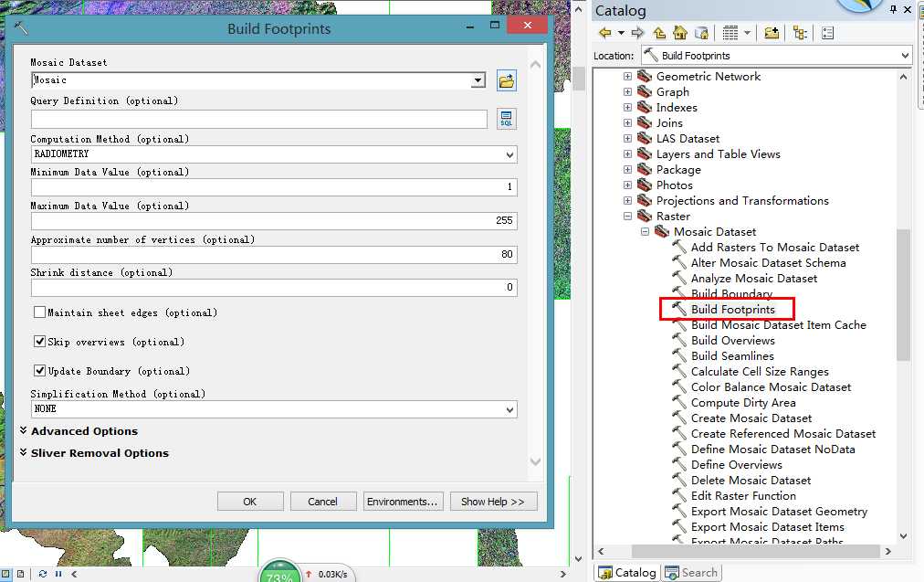Click hammer icon of Build Seamlines tool

[679, 355]
